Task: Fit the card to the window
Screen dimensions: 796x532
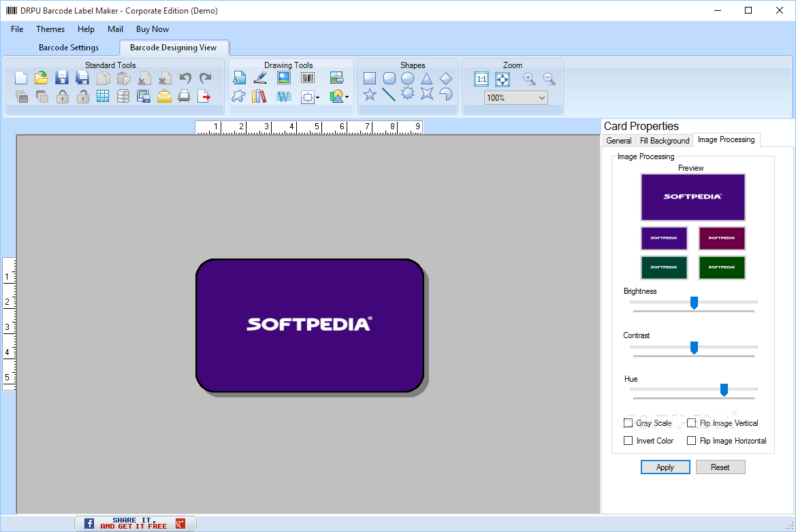Action: click(502, 79)
